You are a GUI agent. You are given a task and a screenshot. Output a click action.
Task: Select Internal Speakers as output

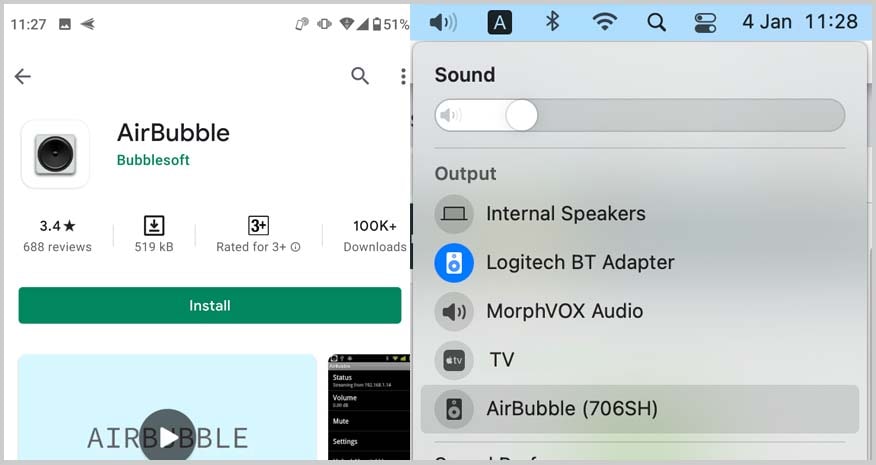(640, 213)
